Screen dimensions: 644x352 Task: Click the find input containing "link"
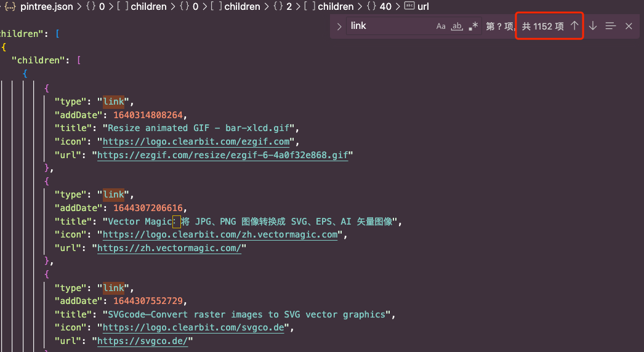[388, 26]
